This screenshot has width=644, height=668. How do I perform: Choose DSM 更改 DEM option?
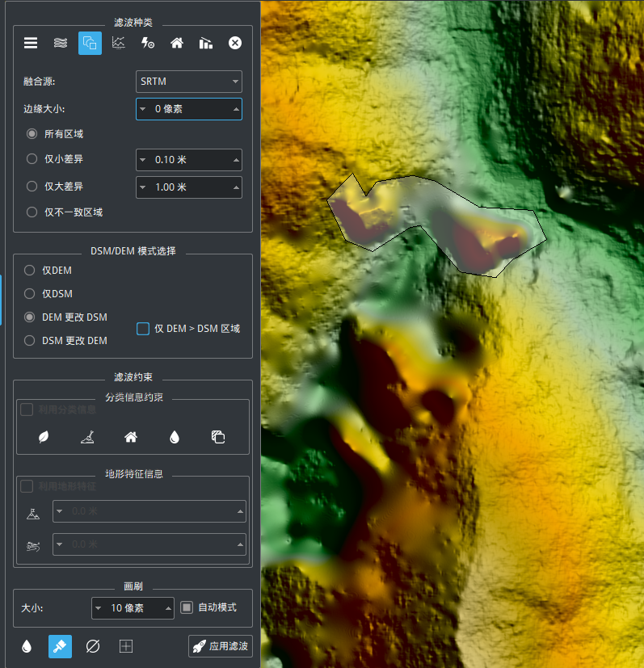pos(29,340)
